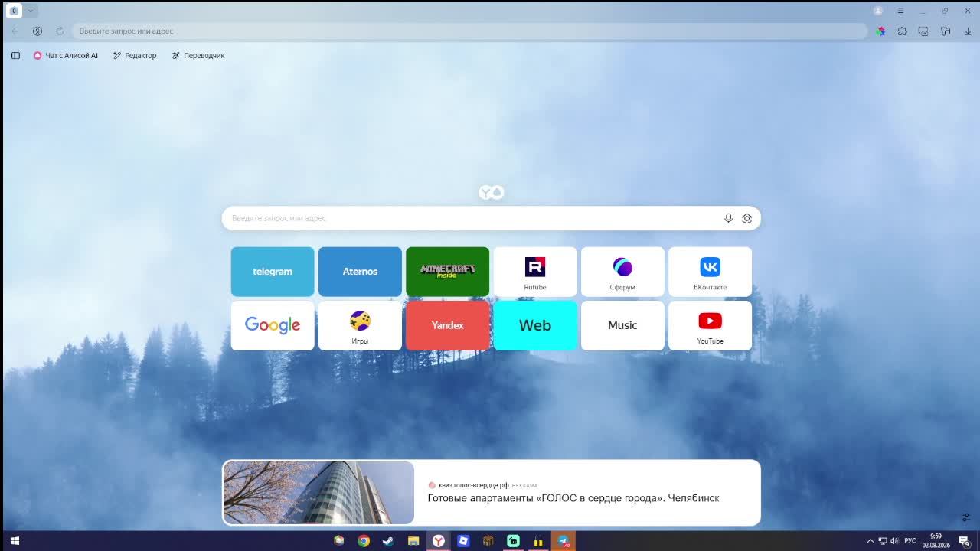Open the new tab page settings sliders
The width and height of the screenshot is (980, 551).
(x=965, y=518)
